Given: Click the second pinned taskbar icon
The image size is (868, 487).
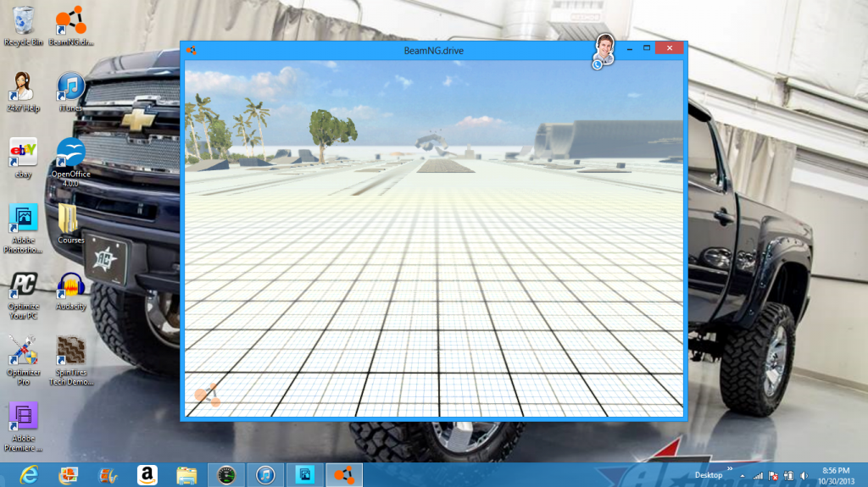Looking at the screenshot, I should point(68,475).
